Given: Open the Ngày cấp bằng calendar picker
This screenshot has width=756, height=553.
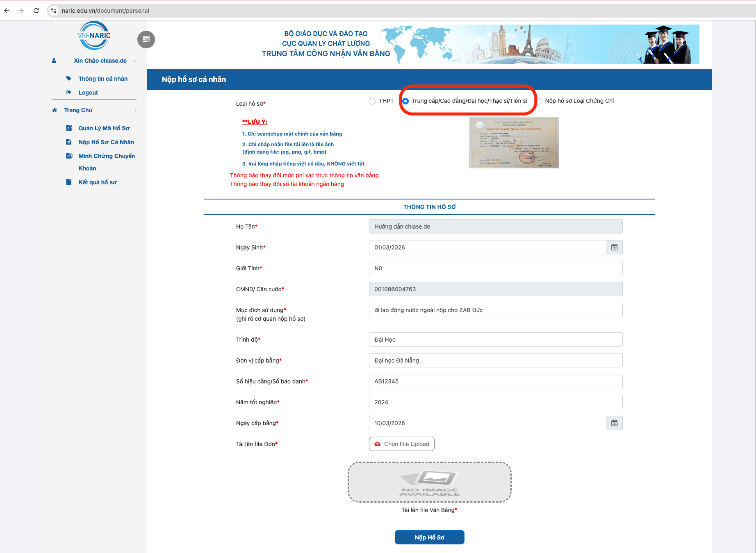Looking at the screenshot, I should 614,423.
